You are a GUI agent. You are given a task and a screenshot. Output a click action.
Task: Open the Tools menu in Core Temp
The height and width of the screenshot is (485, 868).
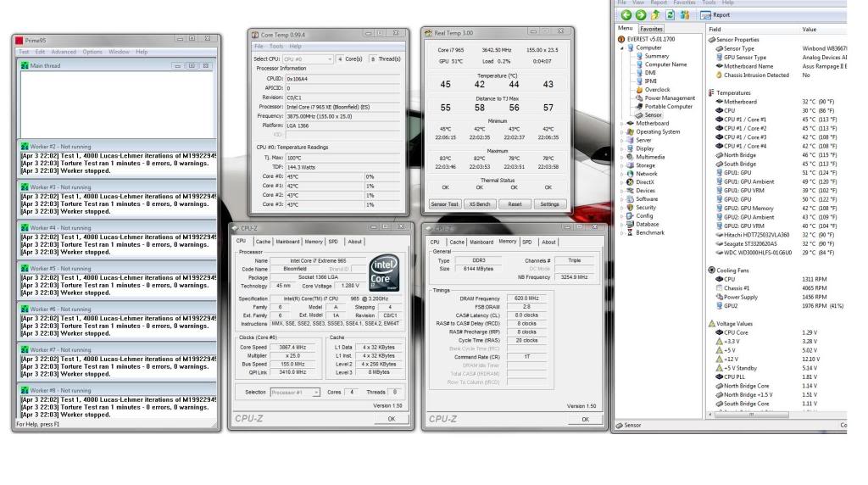[276, 46]
